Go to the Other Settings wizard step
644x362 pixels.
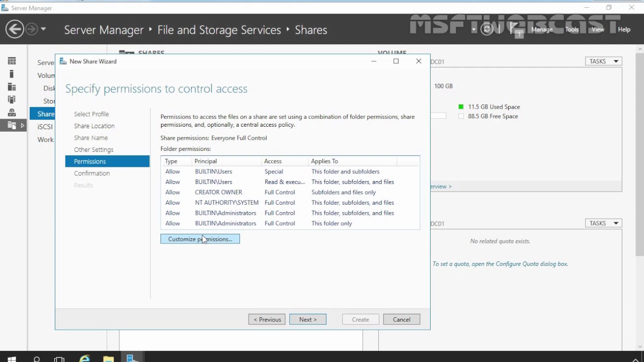click(x=94, y=149)
